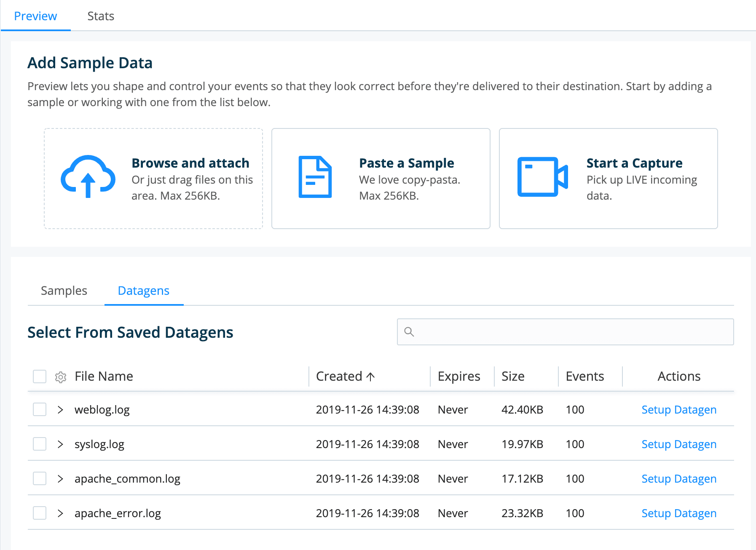The width and height of the screenshot is (756, 550).
Task: Check the checkbox for syslog.log
Action: point(39,443)
